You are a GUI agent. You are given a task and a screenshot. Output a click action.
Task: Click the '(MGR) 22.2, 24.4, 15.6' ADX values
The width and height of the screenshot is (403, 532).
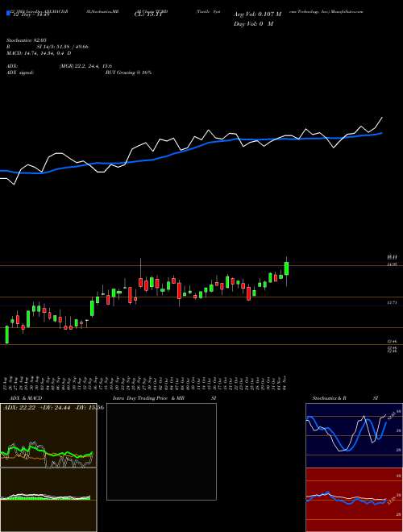click(x=85, y=66)
